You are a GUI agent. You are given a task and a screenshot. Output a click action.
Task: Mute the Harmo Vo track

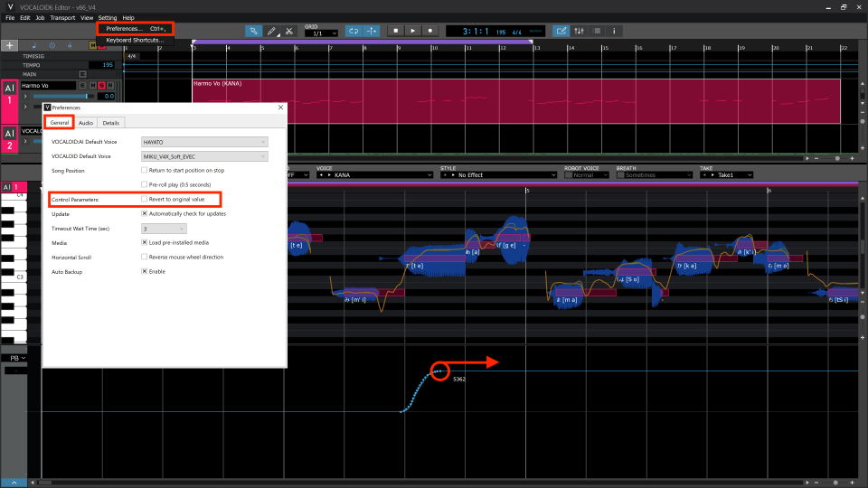[x=92, y=85]
